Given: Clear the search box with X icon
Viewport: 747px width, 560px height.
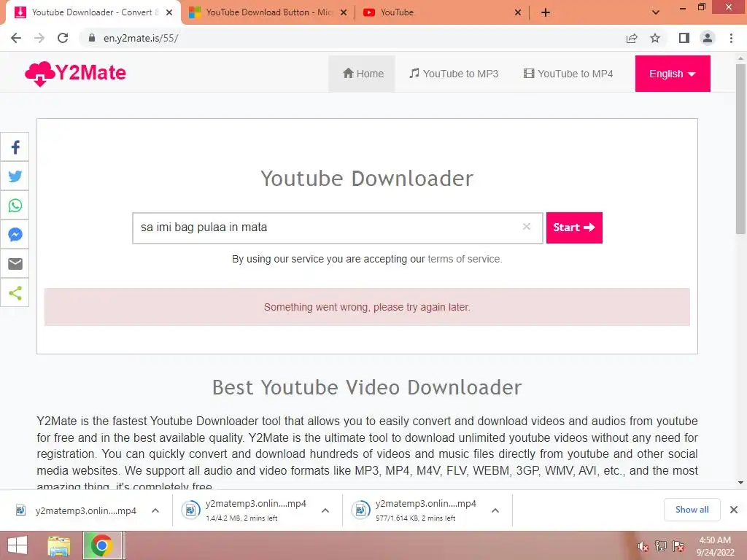Looking at the screenshot, I should pyautogui.click(x=527, y=227).
